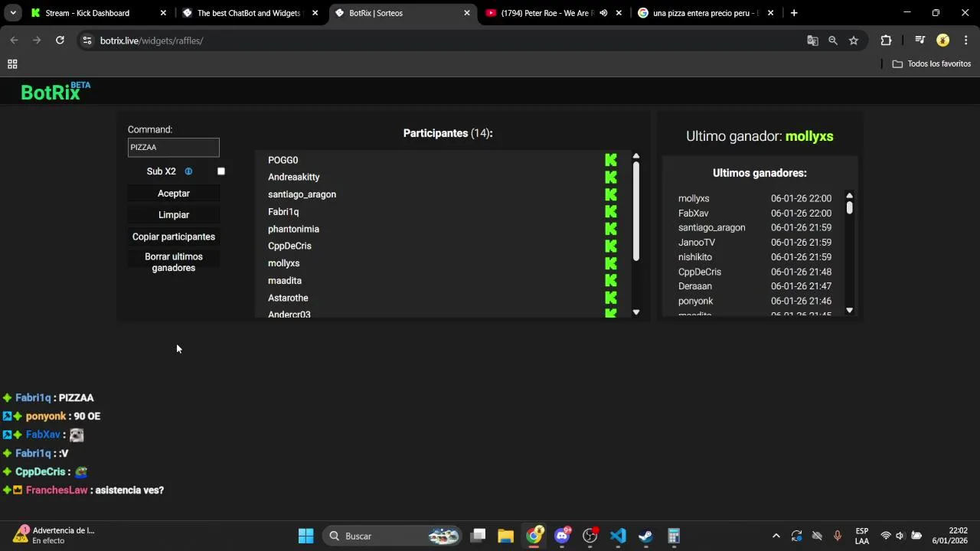Click the Kick icon beside phantonimia
Viewport: 980px width, 551px height.
click(x=611, y=229)
